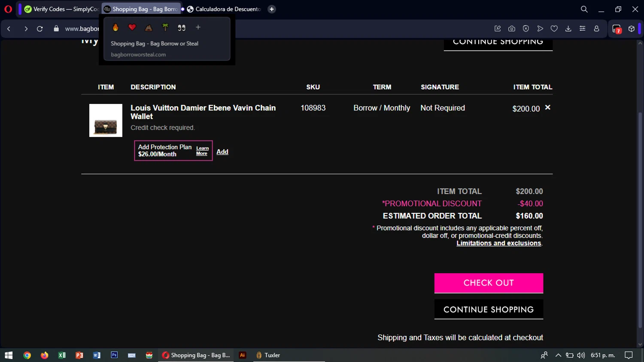Screen dimensions: 644x362
Task: Click the wallet product thumbnail
Action: point(106,121)
